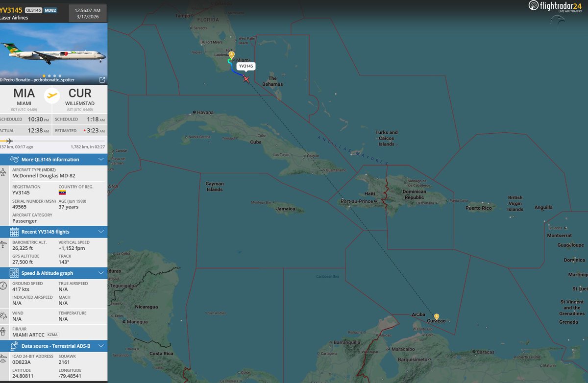Click the serial number 49565 value

(x=20, y=207)
